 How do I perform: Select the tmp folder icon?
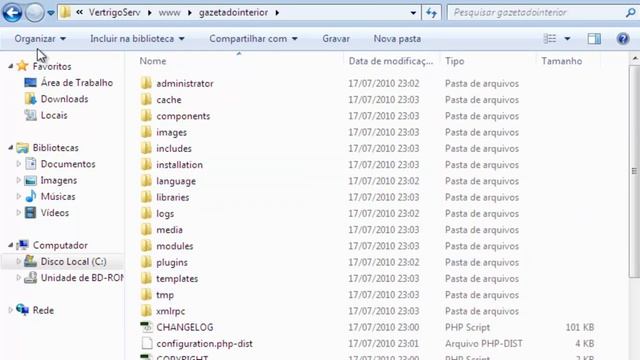[146, 295]
